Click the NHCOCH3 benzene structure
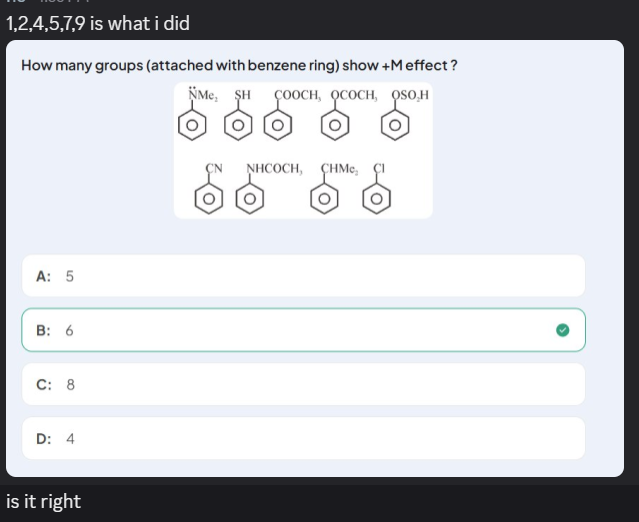This screenshot has height=522, width=639. pyautogui.click(x=269, y=188)
